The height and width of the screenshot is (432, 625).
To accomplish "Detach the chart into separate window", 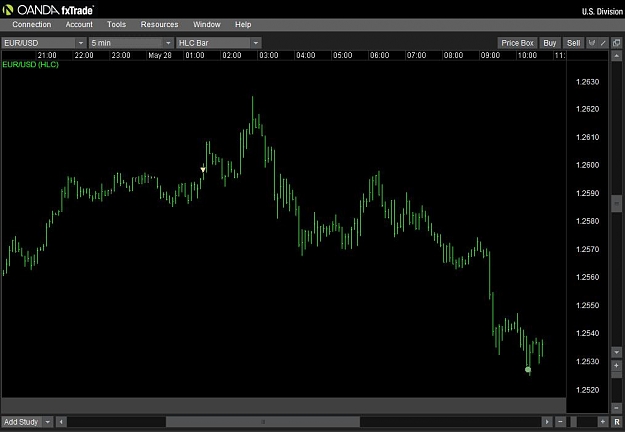I will (x=617, y=43).
